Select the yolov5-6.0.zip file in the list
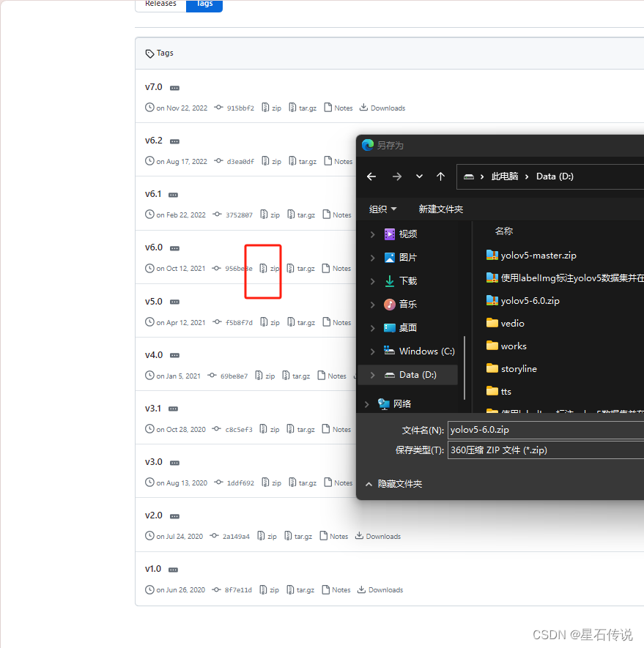The image size is (644, 648). click(523, 301)
